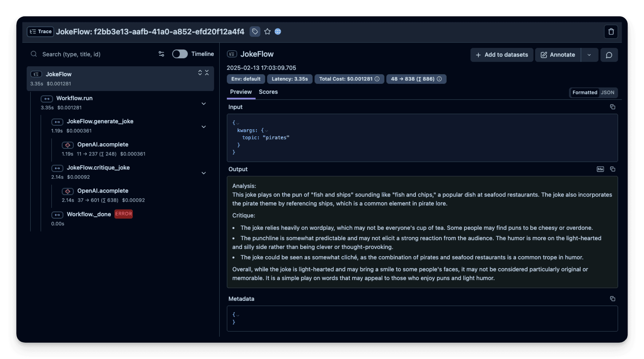
Task: Copy the Output section using its copy icon
Action: point(612,169)
